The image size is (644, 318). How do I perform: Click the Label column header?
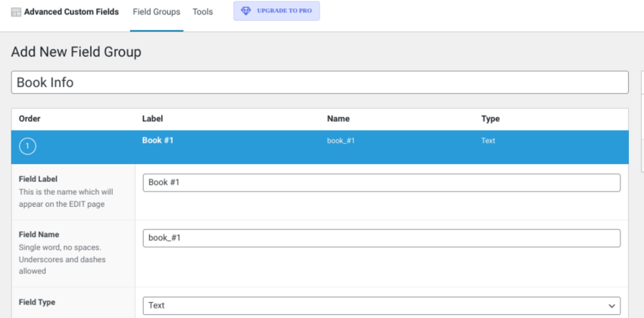pos(152,119)
